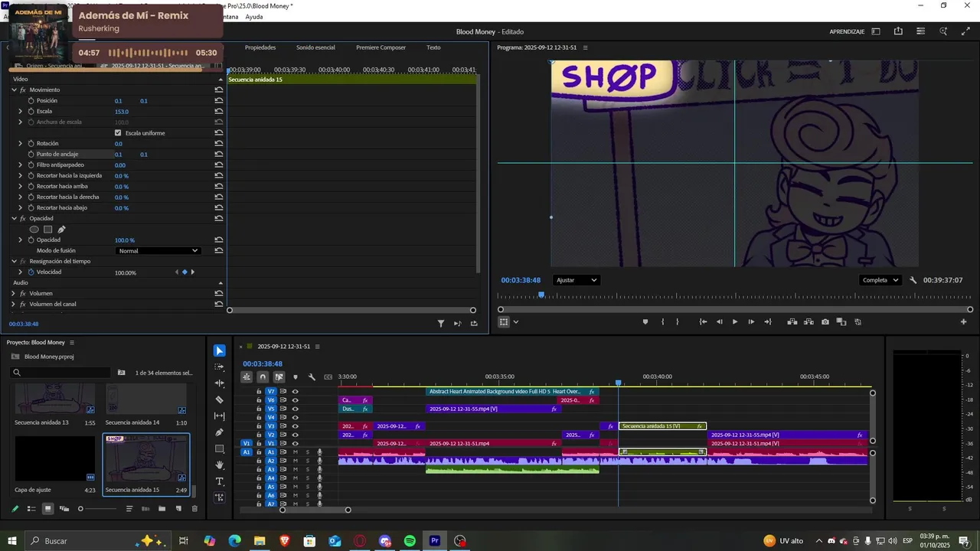Screen dimensions: 980x551
Task: Open Program monitor settings wrench
Action: pos(913,280)
